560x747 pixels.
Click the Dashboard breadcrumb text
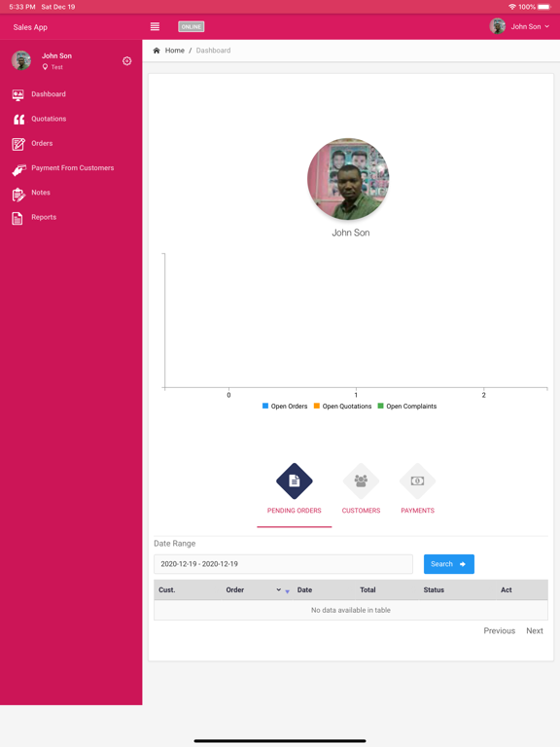point(213,51)
